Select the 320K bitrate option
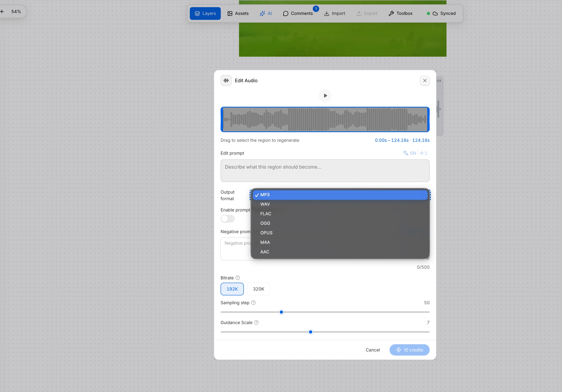Viewport: 562px width, 392px height. point(259,289)
